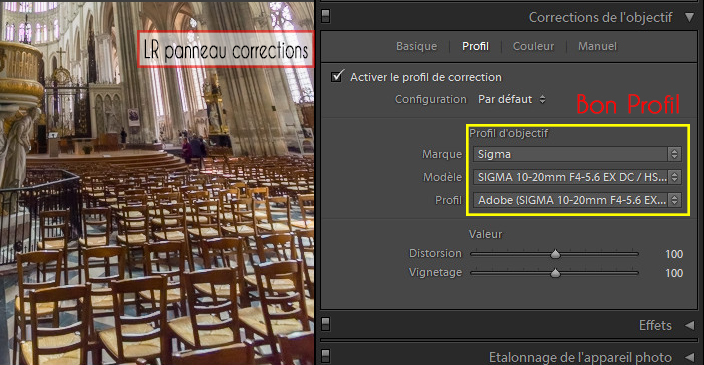Click the Vignetage slider handle

(x=555, y=273)
